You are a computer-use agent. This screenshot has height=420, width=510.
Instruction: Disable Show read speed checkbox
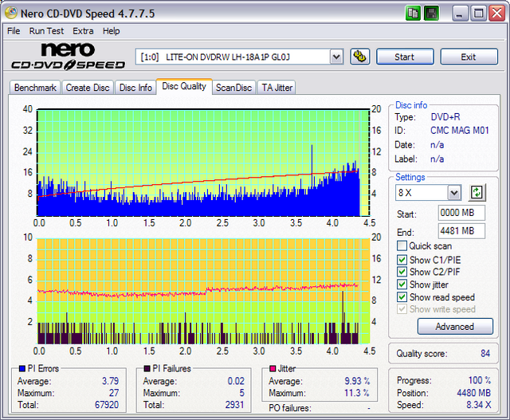point(402,296)
